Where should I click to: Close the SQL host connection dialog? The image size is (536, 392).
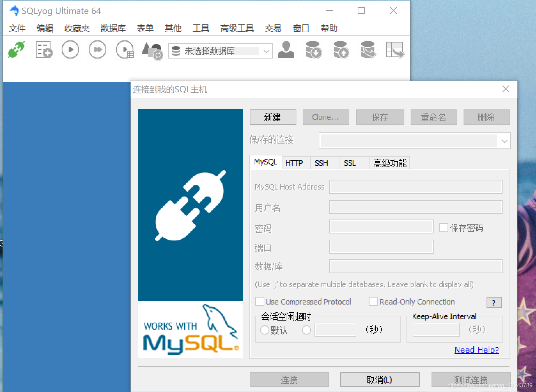point(506,89)
